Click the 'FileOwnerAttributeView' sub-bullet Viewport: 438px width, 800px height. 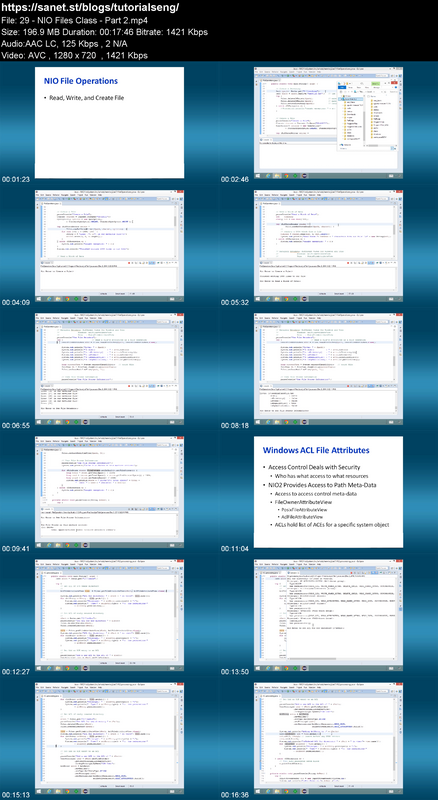305,502
